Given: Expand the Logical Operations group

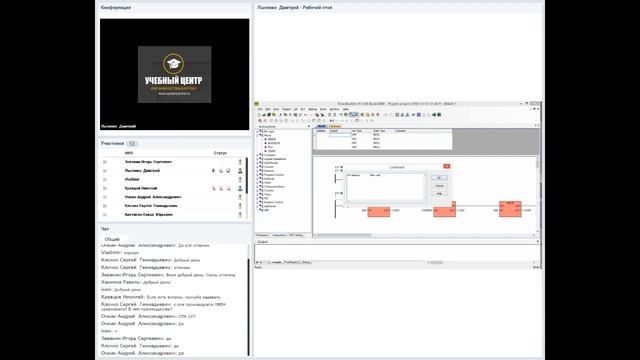Looking at the screenshot, I should click(258, 159).
